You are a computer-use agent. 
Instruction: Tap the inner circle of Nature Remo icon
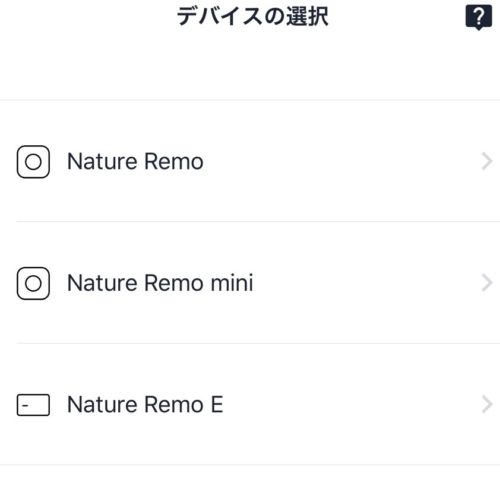point(33,162)
